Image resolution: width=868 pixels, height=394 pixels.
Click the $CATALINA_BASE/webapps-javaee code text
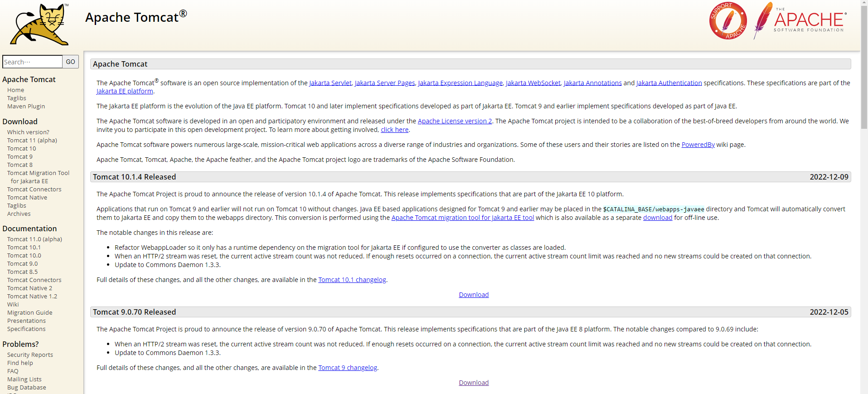tap(654, 209)
